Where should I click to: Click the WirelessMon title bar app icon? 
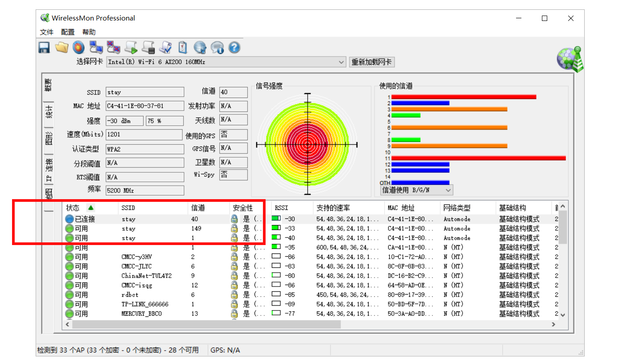pyautogui.click(x=45, y=18)
